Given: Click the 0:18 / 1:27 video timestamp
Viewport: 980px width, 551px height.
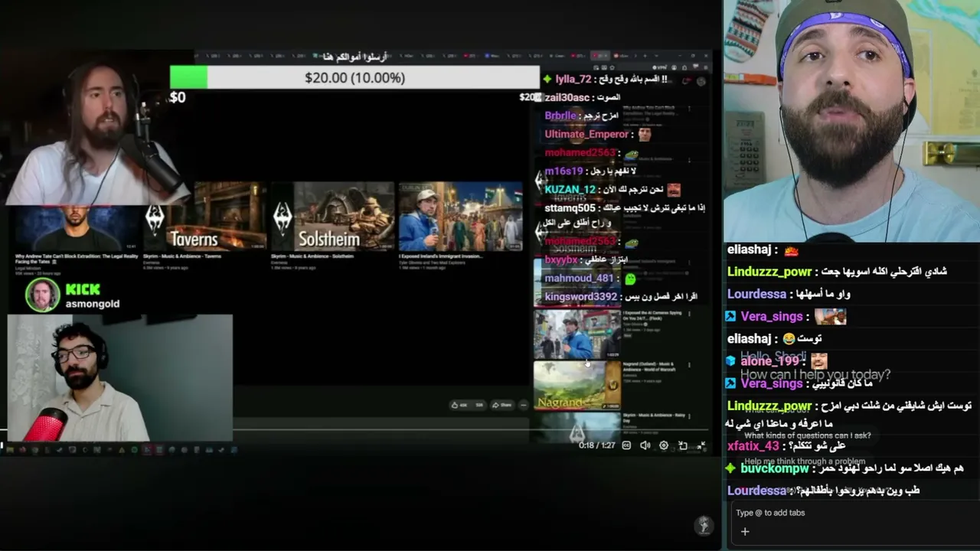Looking at the screenshot, I should (597, 445).
